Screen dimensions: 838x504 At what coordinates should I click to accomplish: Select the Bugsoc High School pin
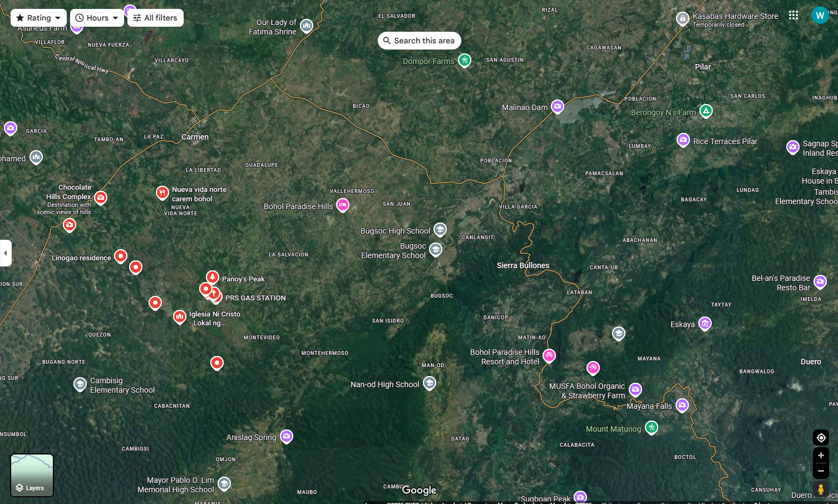tap(440, 229)
